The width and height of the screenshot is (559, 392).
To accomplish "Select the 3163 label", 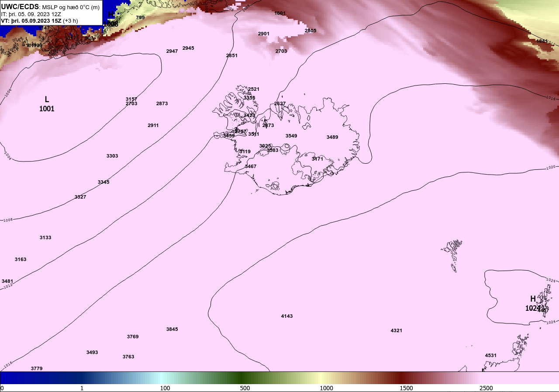I will tap(21, 259).
